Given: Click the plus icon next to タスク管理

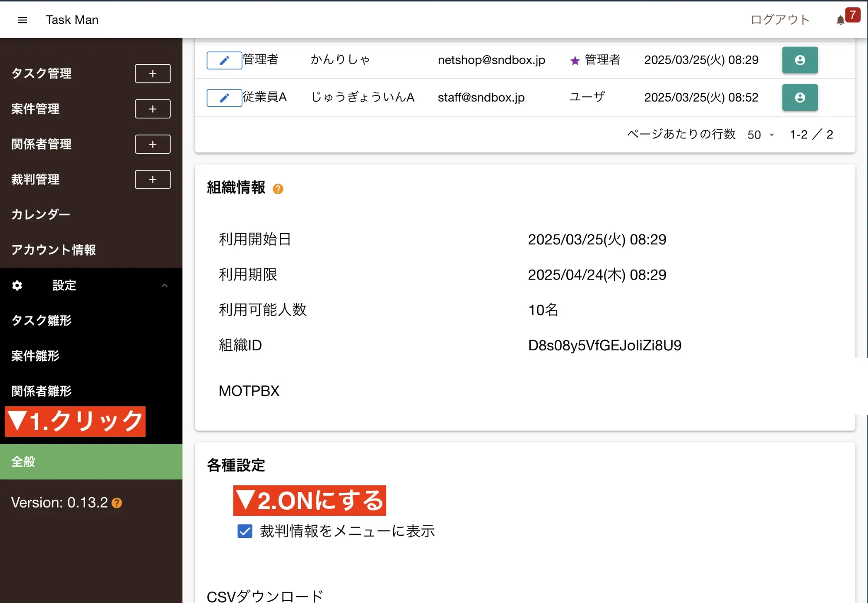Looking at the screenshot, I should [x=152, y=73].
